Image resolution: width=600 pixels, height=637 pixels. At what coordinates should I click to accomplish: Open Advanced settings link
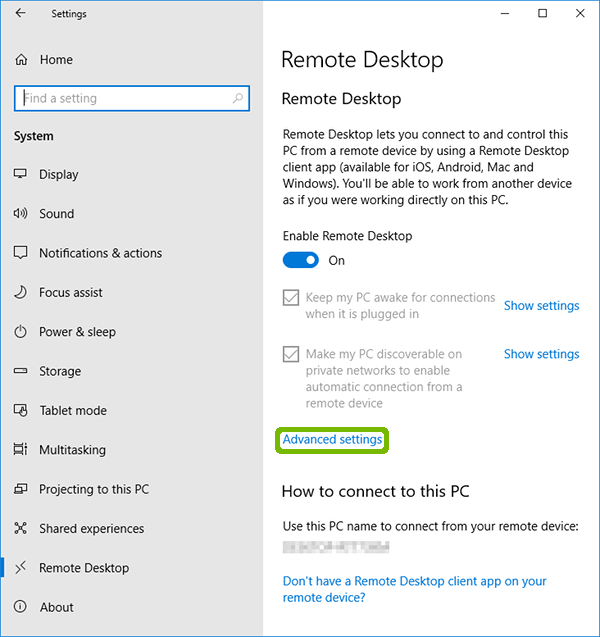pyautogui.click(x=332, y=440)
